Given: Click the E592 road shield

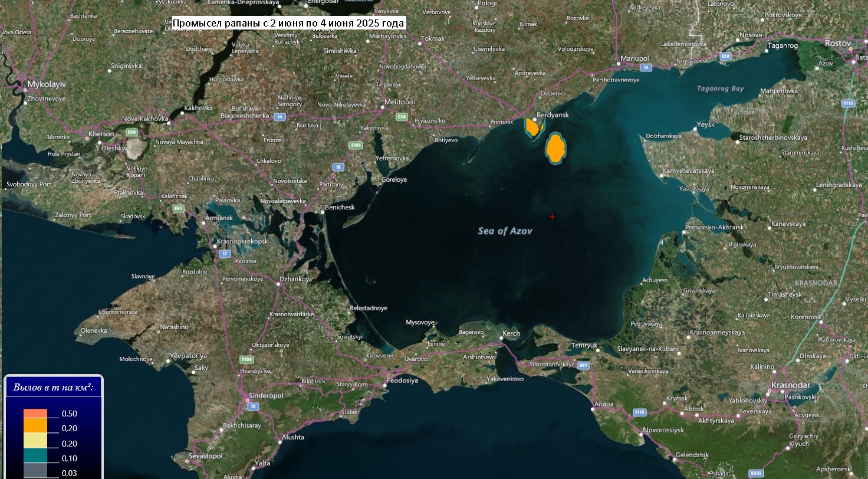Looking at the screenshot, I should click(757, 473).
